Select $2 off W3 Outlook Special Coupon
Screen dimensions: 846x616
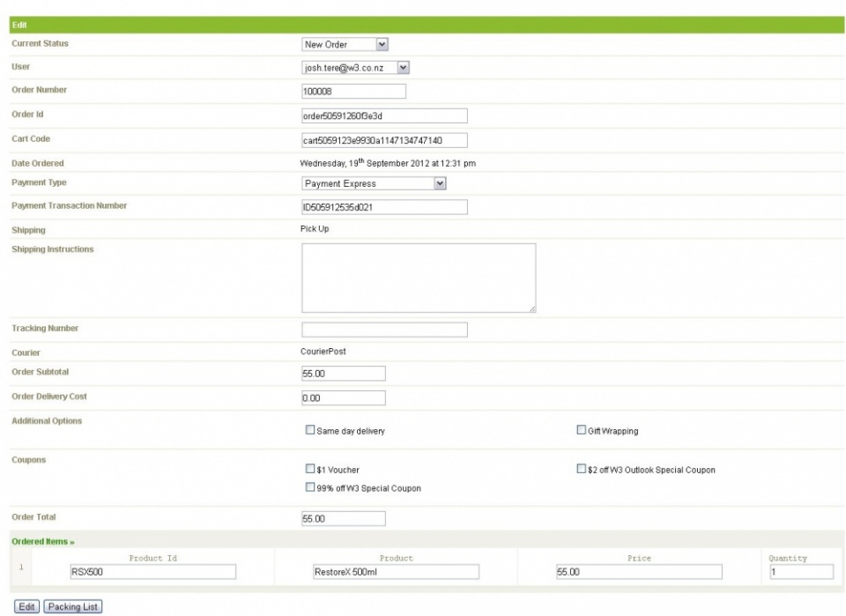click(581, 469)
